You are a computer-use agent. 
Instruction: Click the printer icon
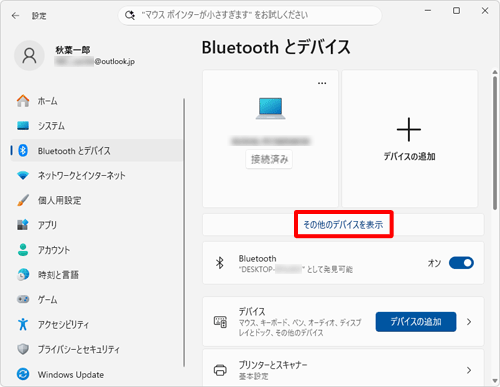tap(220, 370)
